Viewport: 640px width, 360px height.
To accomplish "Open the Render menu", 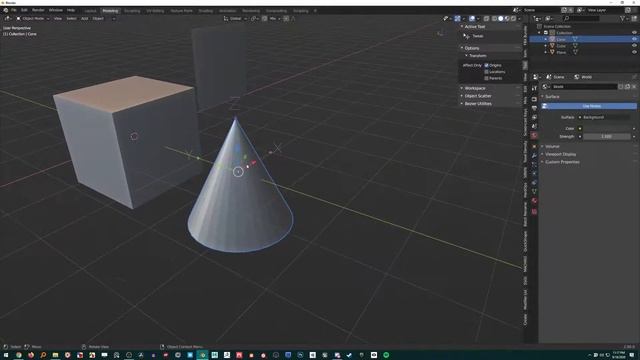I will [38, 10].
